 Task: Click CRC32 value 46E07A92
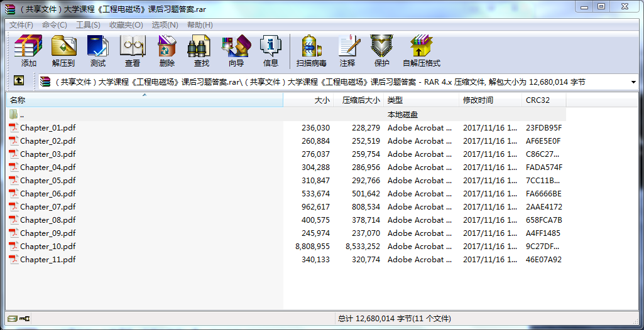tap(543, 260)
